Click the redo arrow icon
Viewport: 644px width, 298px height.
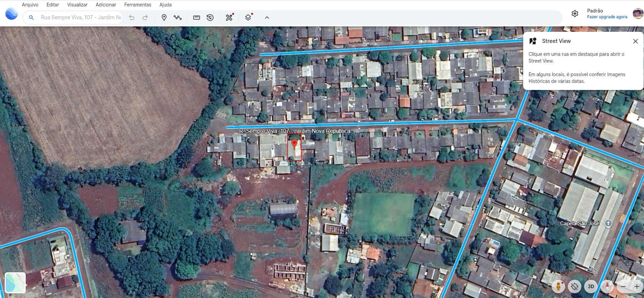(x=145, y=18)
